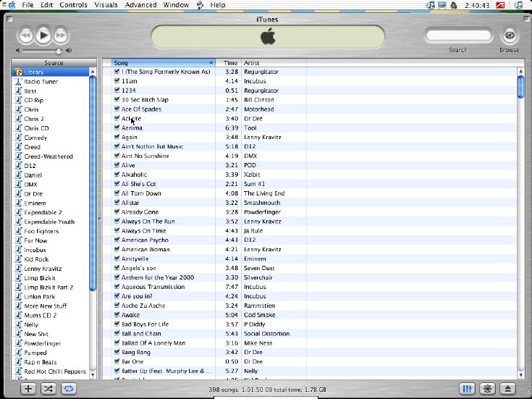Click song list scroll up arrow
This screenshot has width=532, height=399.
(x=521, y=71)
